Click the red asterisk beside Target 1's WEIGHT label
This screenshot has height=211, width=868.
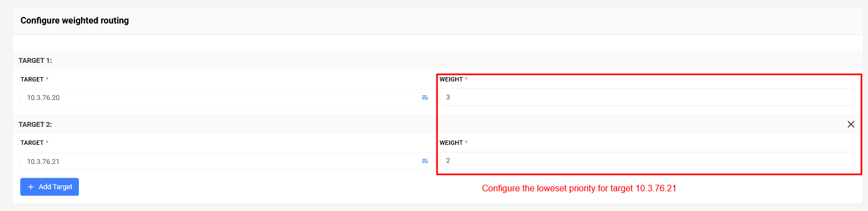click(x=466, y=79)
